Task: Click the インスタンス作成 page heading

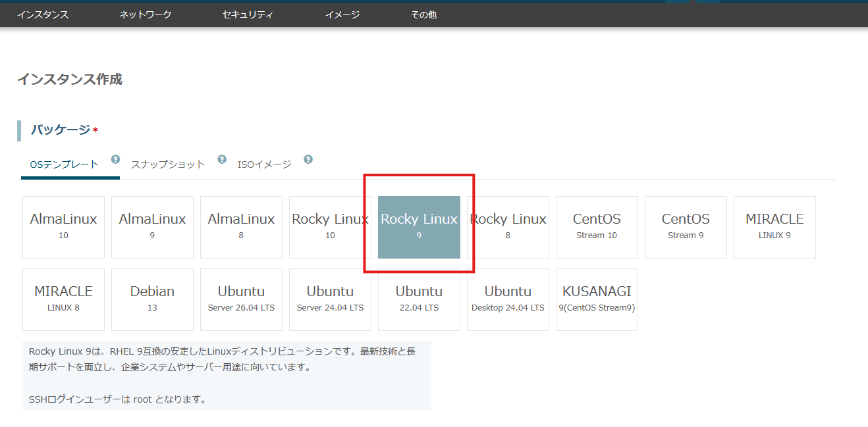Action: [x=70, y=80]
